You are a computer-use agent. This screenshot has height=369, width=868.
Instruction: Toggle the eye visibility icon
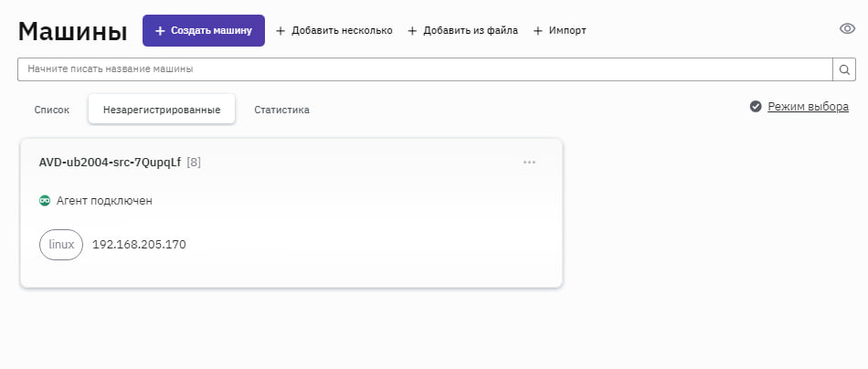847,29
